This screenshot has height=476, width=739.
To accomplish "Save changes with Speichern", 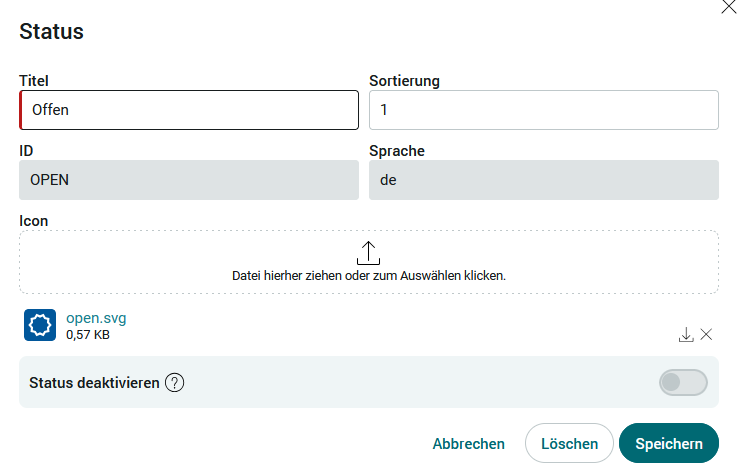I will [669, 443].
